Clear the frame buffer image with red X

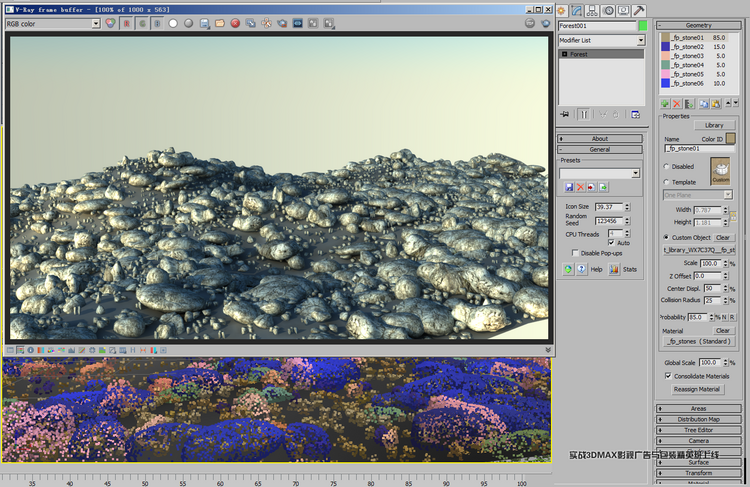235,23
